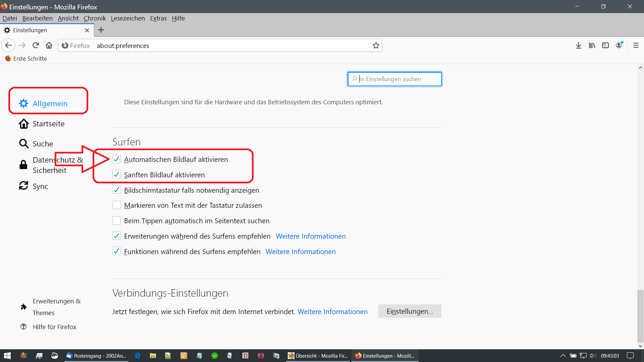644x362 pixels.
Task: Open the Lesezeichen menu
Action: 128,18
